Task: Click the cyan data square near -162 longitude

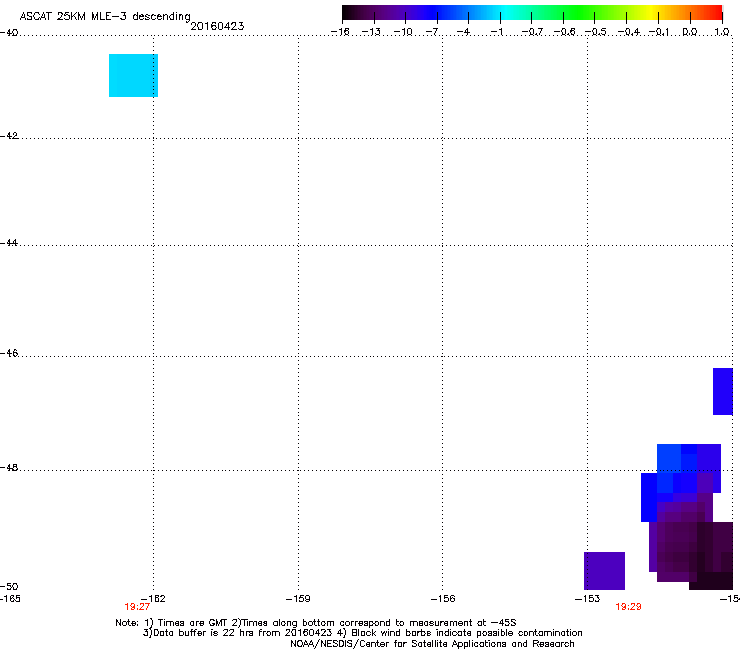Action: point(133,76)
